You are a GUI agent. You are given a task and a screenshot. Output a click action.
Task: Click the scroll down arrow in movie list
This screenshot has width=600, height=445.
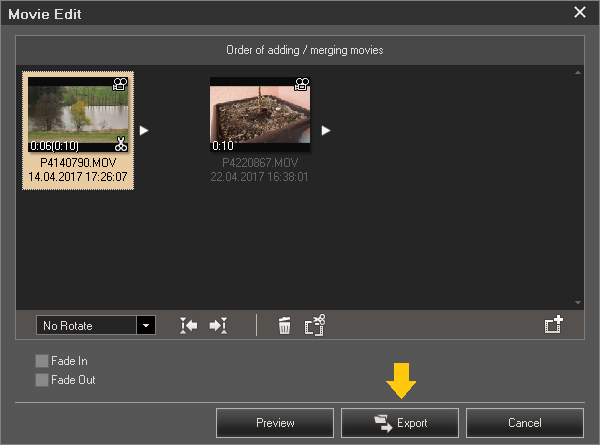(578, 303)
